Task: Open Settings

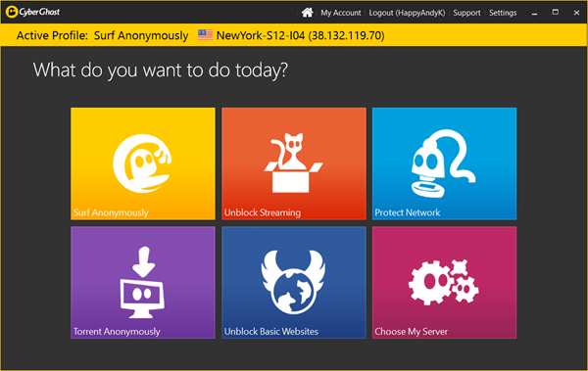Action: (503, 13)
